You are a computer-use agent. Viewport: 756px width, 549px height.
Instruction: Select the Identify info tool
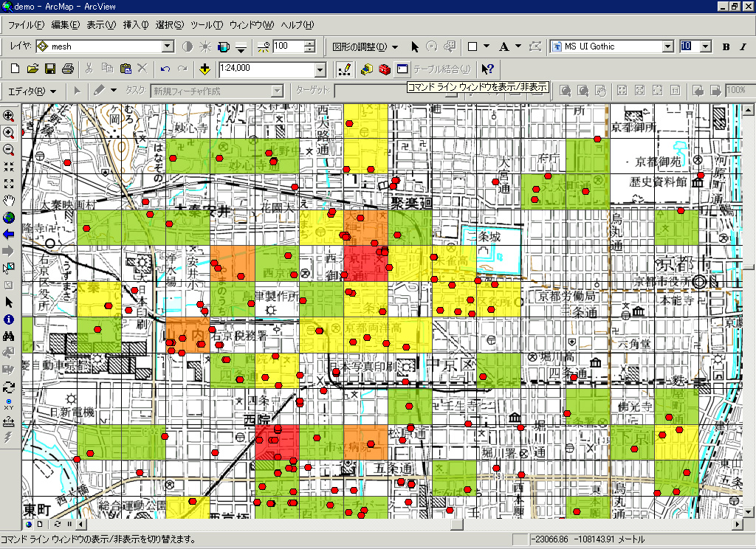pyautogui.click(x=9, y=320)
